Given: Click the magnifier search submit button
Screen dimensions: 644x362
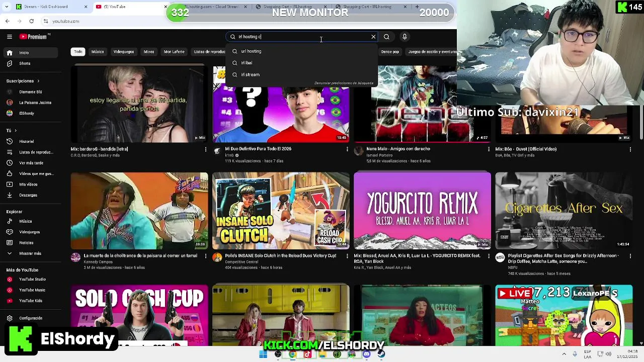Looking at the screenshot, I should [x=386, y=37].
